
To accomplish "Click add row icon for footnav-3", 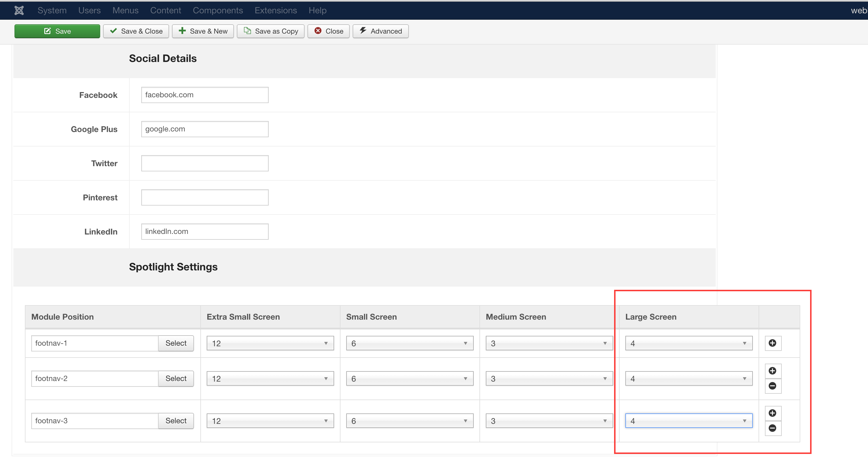I will click(772, 413).
